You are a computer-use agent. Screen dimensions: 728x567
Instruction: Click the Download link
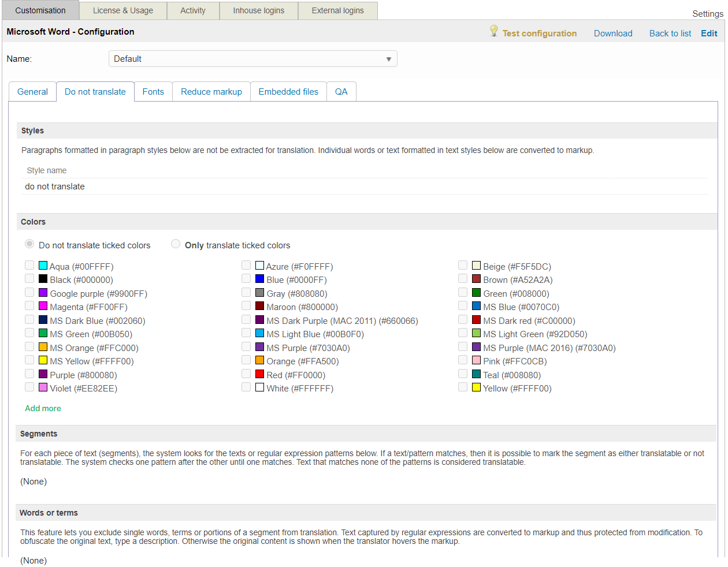click(x=613, y=33)
